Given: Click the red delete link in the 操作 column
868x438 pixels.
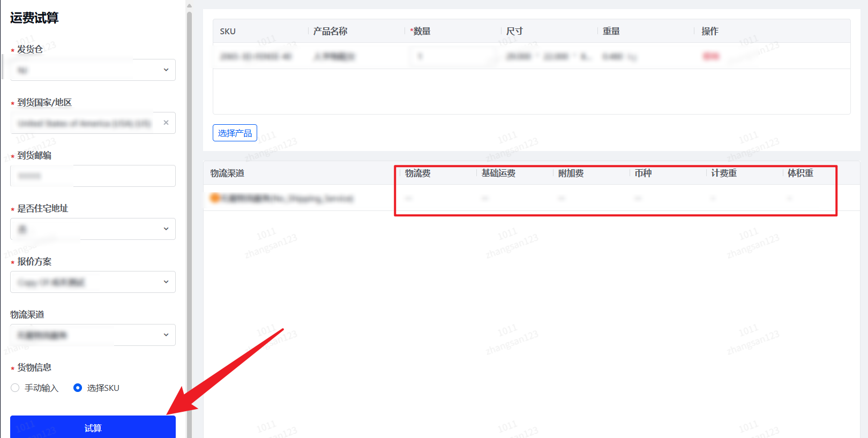Looking at the screenshot, I should pos(711,56).
